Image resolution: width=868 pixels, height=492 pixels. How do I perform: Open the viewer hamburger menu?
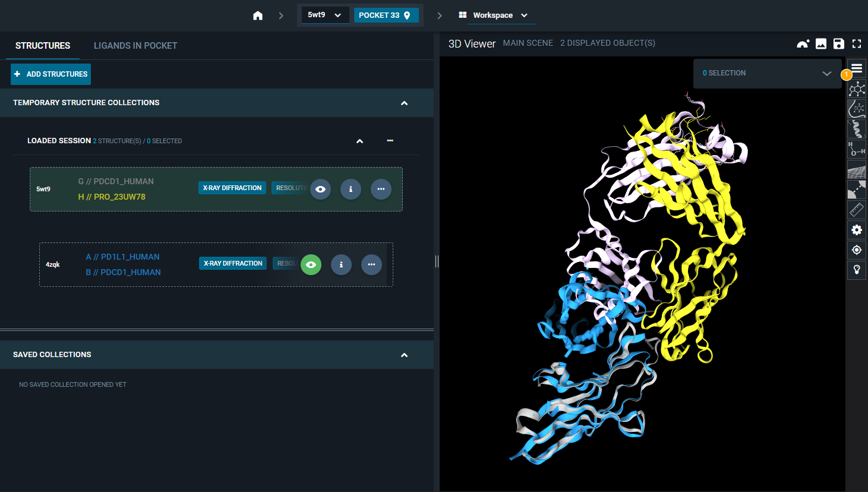857,68
